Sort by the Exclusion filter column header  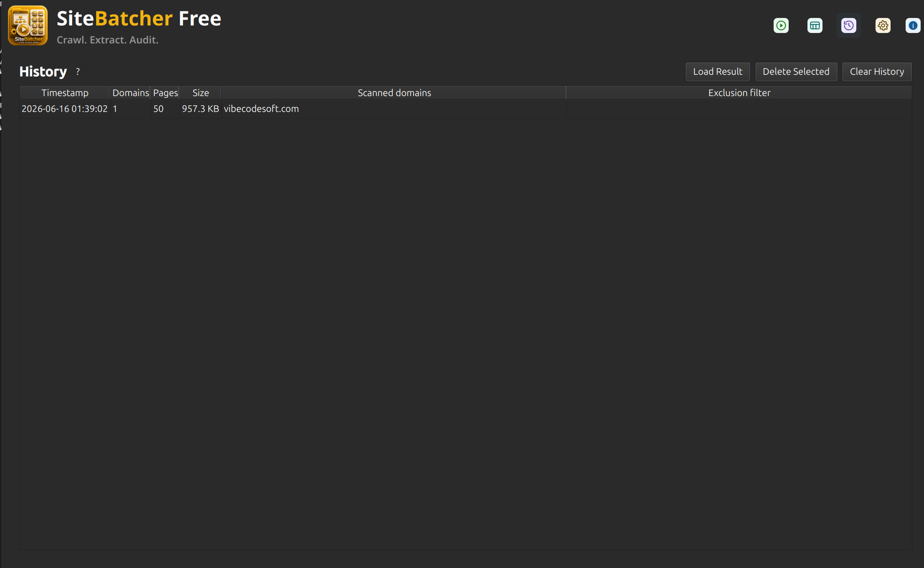(739, 93)
